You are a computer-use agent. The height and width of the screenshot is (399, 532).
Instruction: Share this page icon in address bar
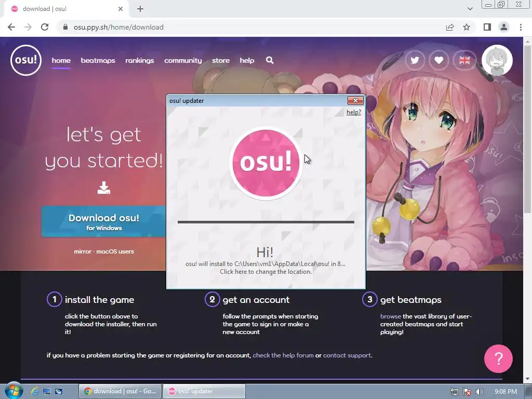point(450,27)
